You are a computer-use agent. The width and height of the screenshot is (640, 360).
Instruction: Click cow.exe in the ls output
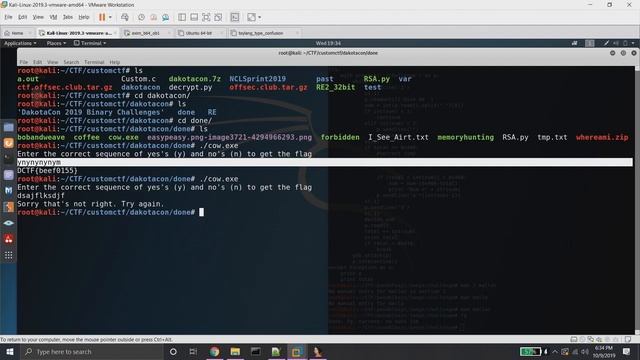(123, 137)
